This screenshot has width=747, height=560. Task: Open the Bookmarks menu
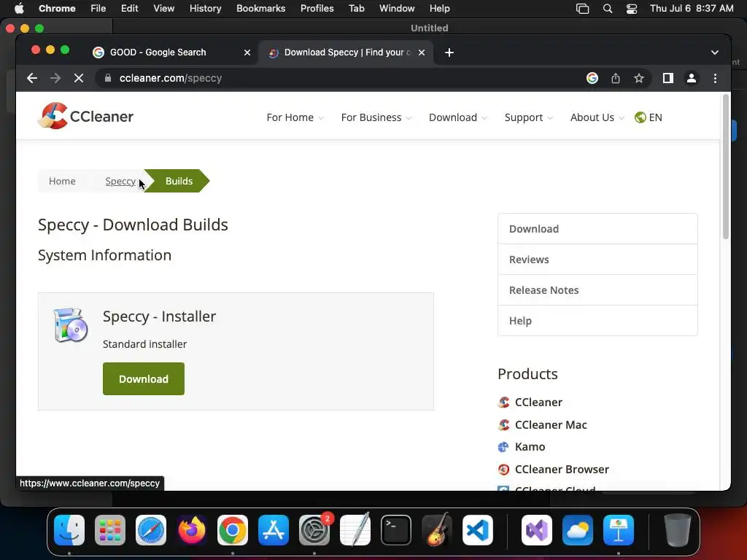(260, 9)
